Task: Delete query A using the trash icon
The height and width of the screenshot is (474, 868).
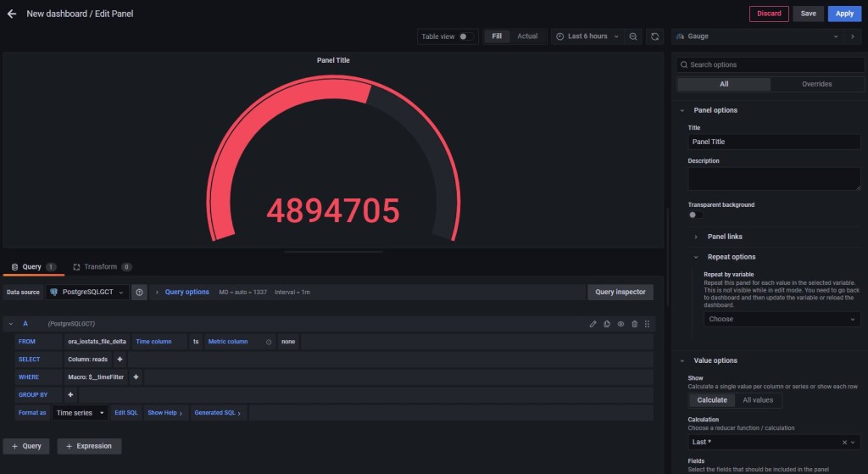Action: tap(634, 324)
